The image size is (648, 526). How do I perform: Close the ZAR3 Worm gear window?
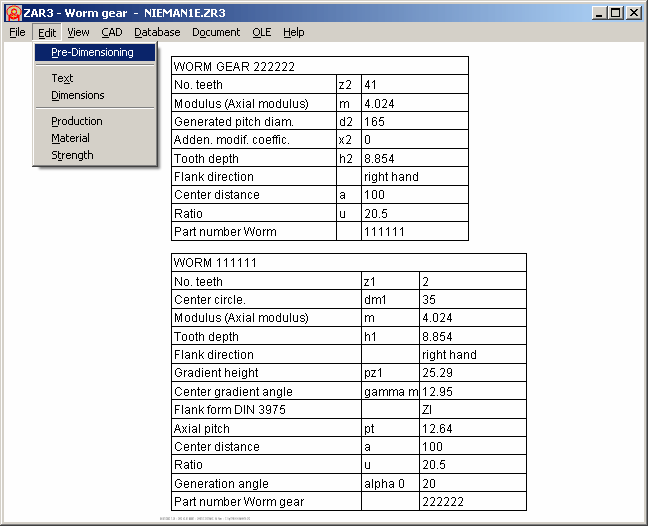tap(634, 13)
